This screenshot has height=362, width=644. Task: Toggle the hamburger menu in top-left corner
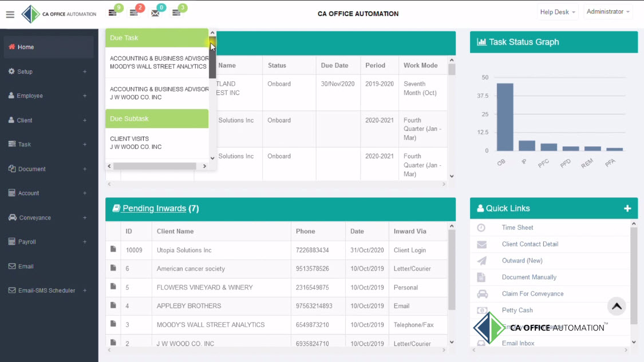10,14
